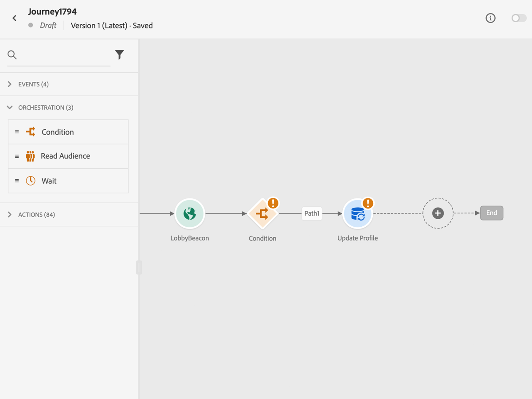
Task: Click the Path1 label on the transition
Action: tap(312, 213)
